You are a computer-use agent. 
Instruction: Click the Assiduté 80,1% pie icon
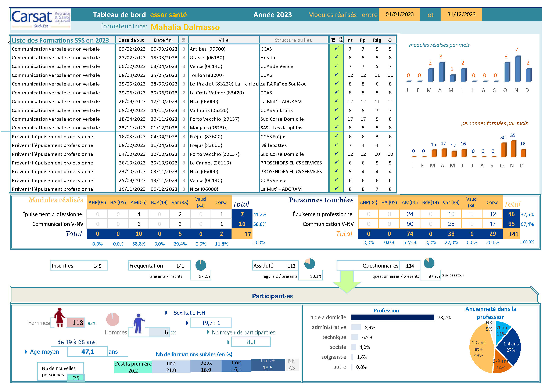pos(309,264)
